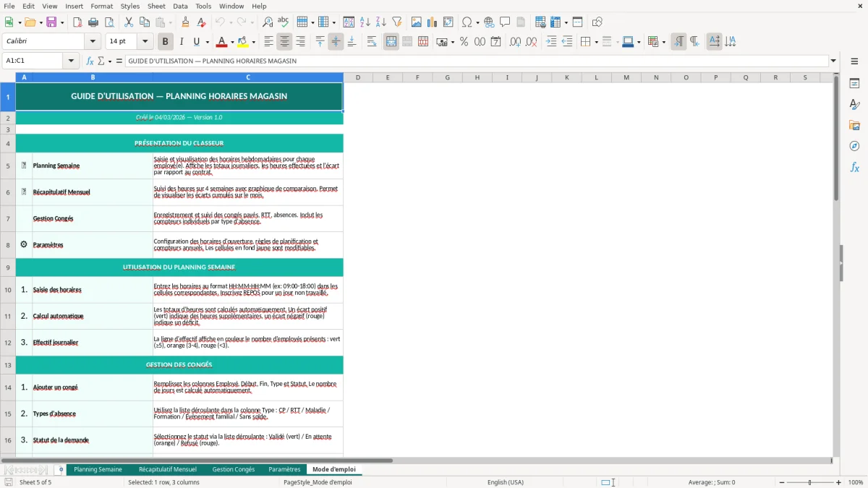Viewport: 868px width, 488px height.
Task: Add Decimal Place icon
Action: click(x=515, y=42)
